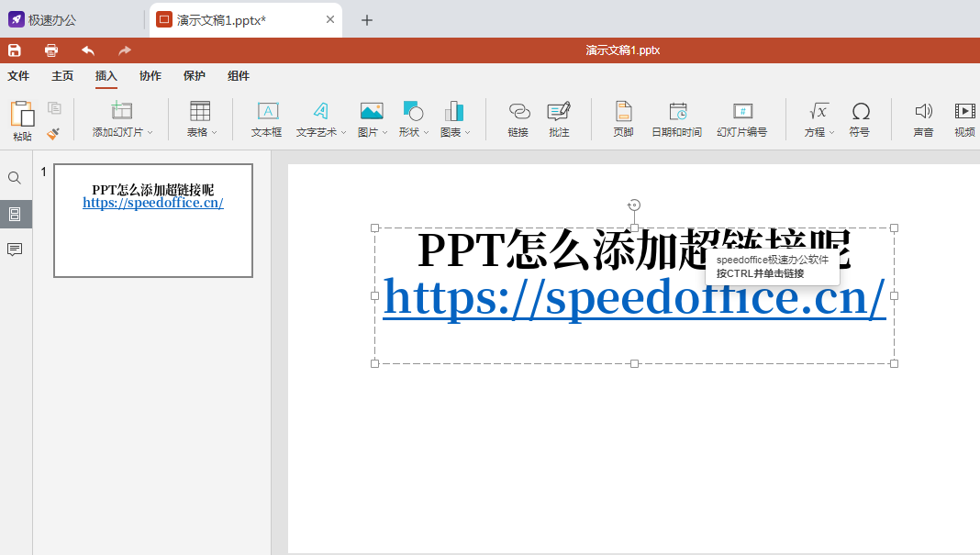Redo the last undone action

(x=125, y=50)
